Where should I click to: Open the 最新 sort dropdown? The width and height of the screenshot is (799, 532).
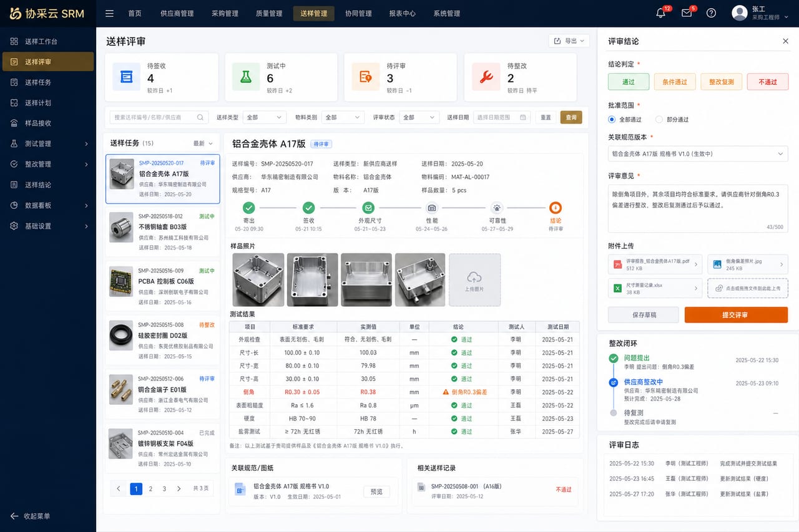[x=203, y=143]
